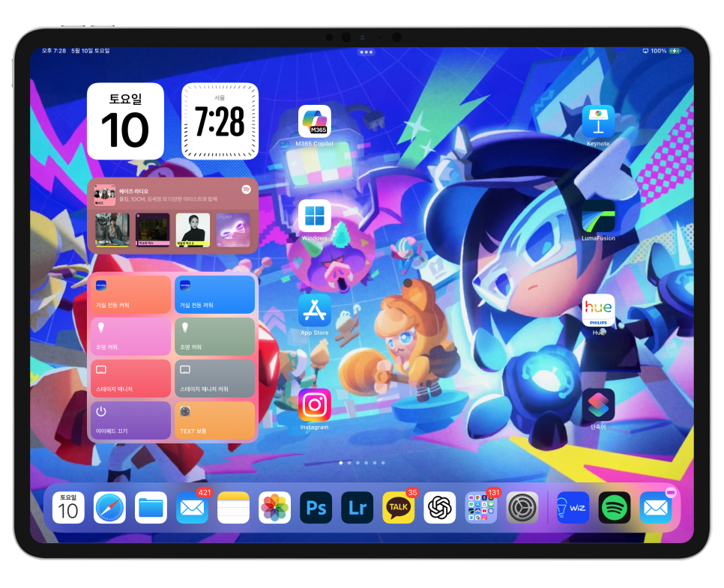Play the woman in black mix thumbnail
Viewport: 724px width, 588px height.
(x=193, y=230)
